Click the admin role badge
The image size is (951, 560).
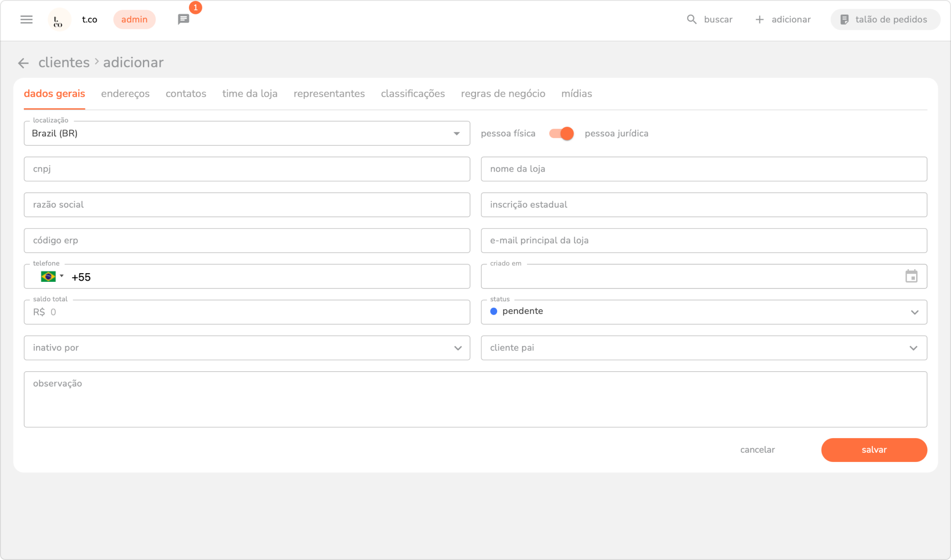pos(134,19)
